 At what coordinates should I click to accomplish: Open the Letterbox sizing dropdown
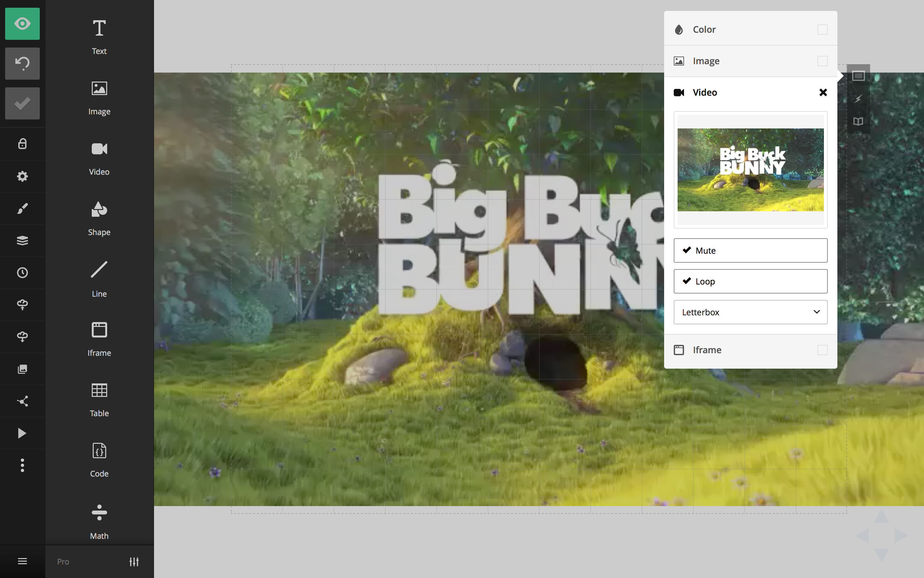(750, 312)
